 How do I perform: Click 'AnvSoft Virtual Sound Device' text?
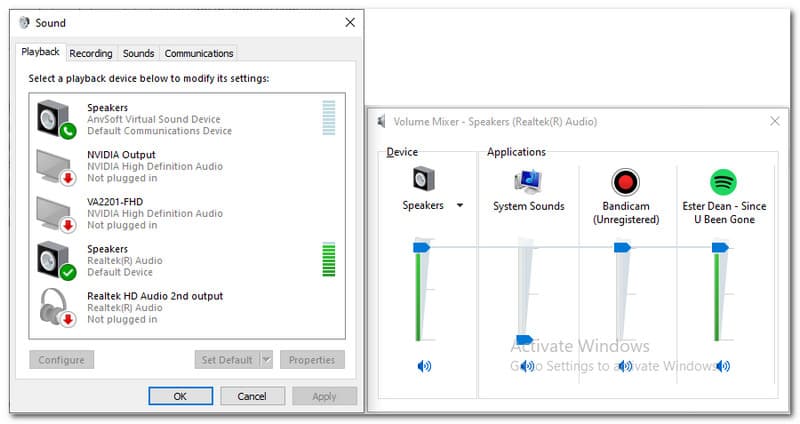tap(154, 119)
